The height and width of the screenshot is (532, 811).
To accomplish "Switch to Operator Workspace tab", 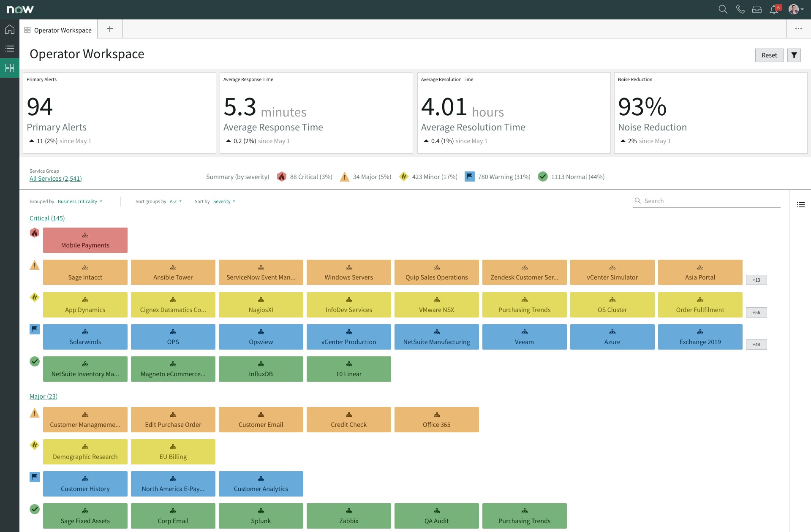I will tap(58, 30).
